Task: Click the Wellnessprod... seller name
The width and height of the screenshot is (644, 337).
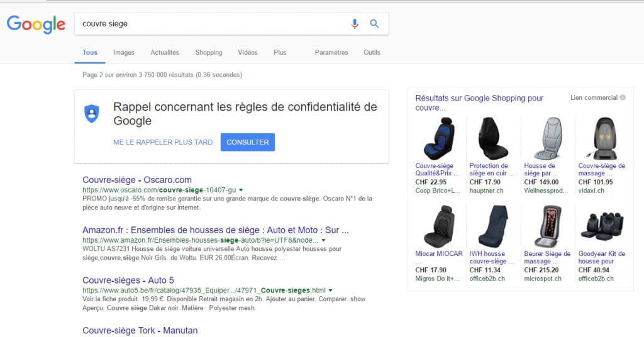Action: click(546, 191)
